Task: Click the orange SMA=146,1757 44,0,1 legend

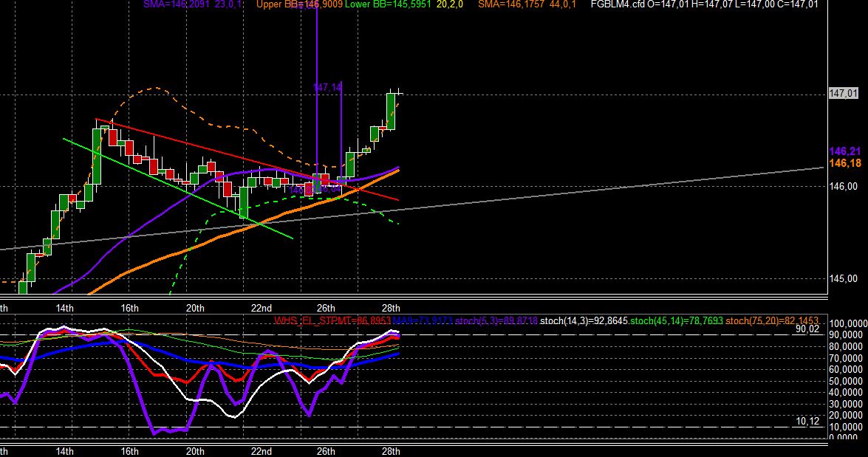Action: click(527, 4)
